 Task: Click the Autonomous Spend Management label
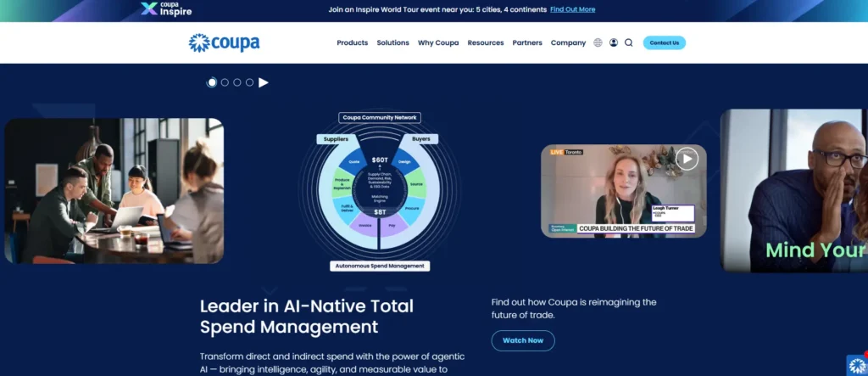[x=380, y=267]
